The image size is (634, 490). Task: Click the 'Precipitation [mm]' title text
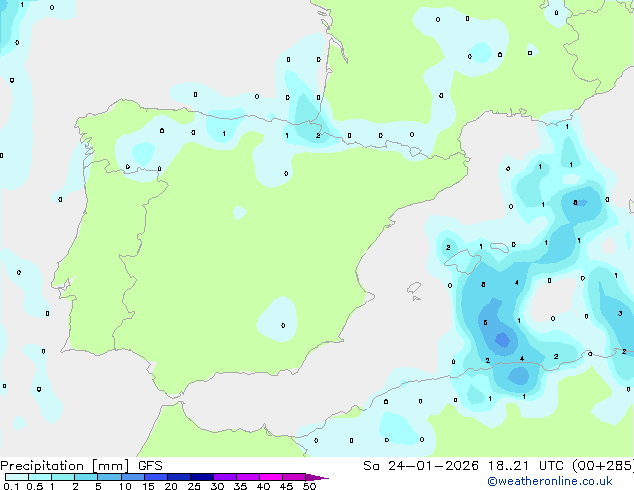coord(64,466)
